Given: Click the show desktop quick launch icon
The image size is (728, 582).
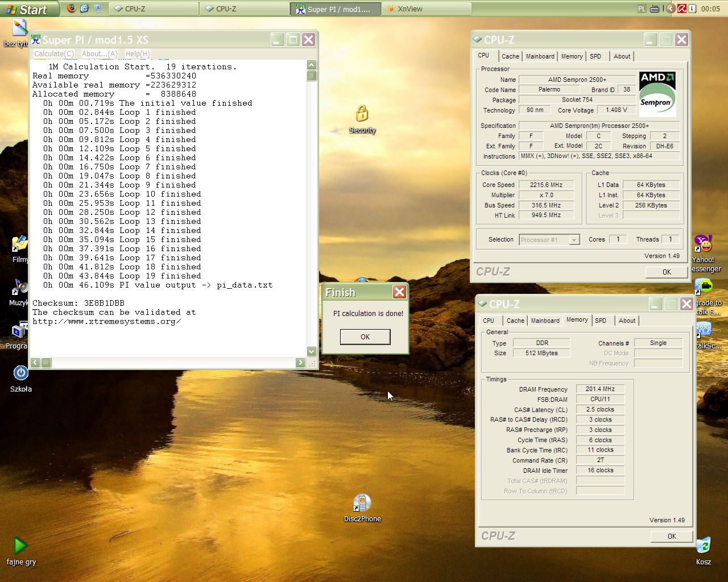Looking at the screenshot, I should (x=97, y=9).
